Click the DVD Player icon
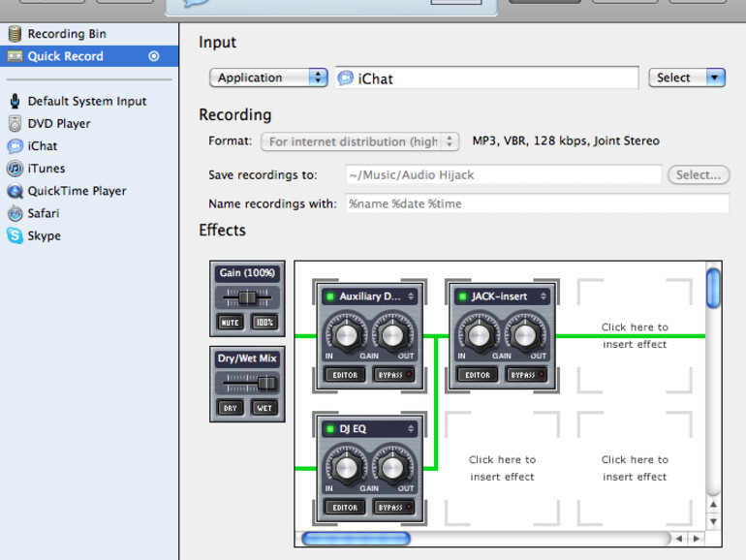The height and width of the screenshot is (560, 746). tap(15, 124)
